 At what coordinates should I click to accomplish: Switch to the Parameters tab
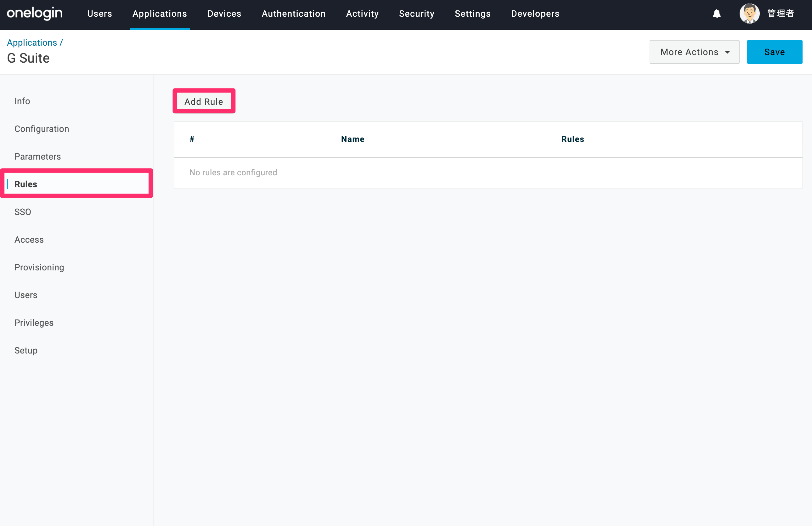[x=37, y=156]
